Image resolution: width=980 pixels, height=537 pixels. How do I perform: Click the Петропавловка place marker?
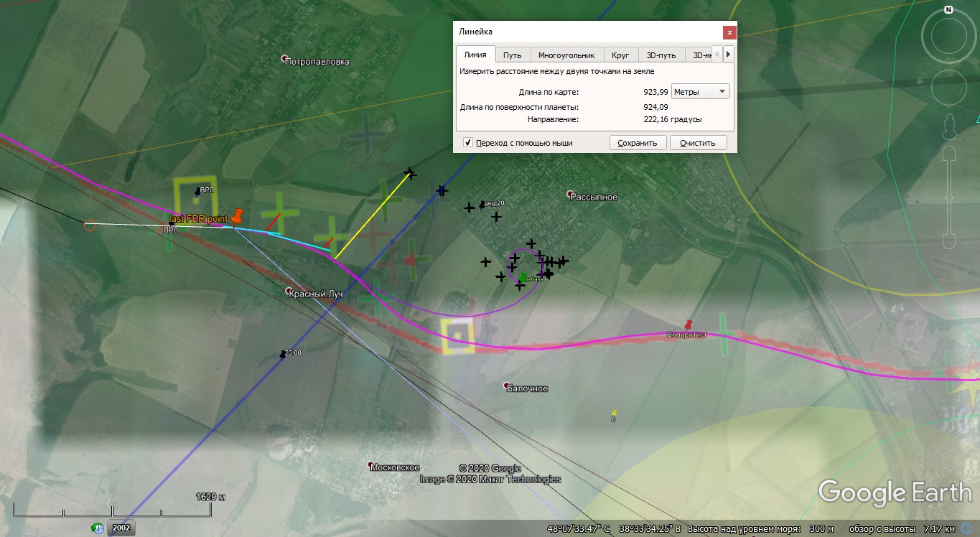pos(285,59)
